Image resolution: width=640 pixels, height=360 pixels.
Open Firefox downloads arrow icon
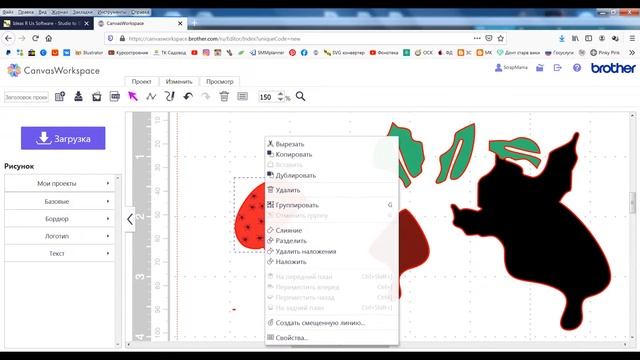coord(562,38)
